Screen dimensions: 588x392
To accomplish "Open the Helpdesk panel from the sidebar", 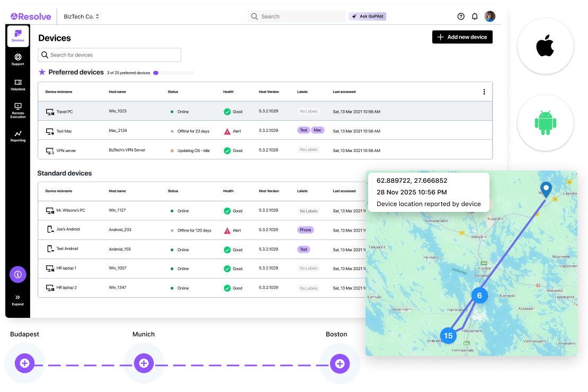I will coord(17,85).
